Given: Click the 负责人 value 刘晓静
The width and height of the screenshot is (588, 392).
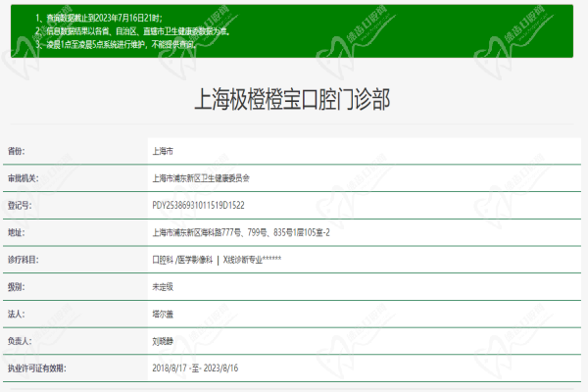Looking at the screenshot, I should coord(163,341).
